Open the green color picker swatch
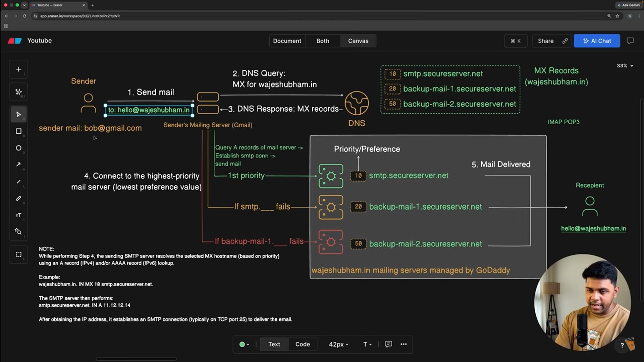This screenshot has height=362, width=644. click(x=244, y=344)
